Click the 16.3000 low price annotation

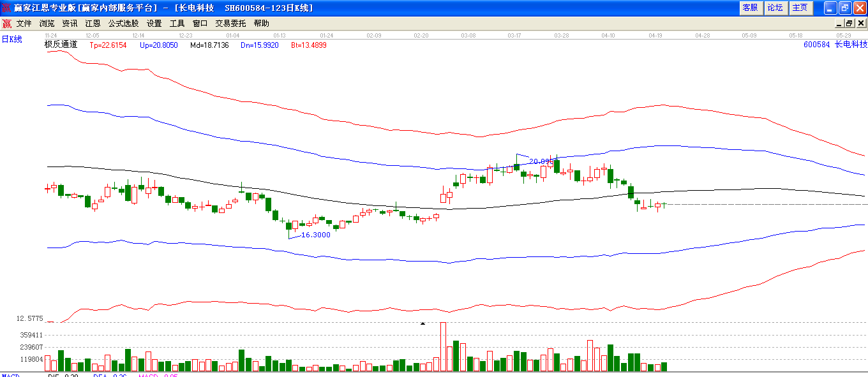click(316, 235)
